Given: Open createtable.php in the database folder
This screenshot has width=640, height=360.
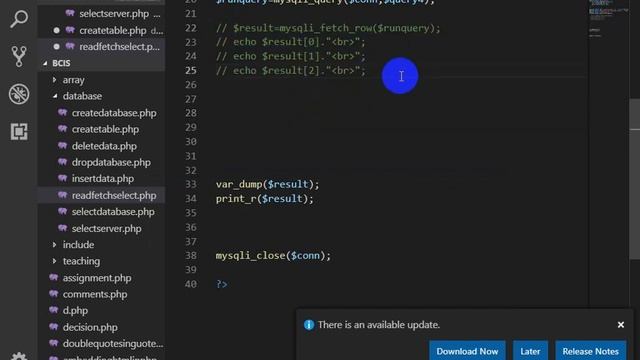Looking at the screenshot, I should (x=105, y=129).
